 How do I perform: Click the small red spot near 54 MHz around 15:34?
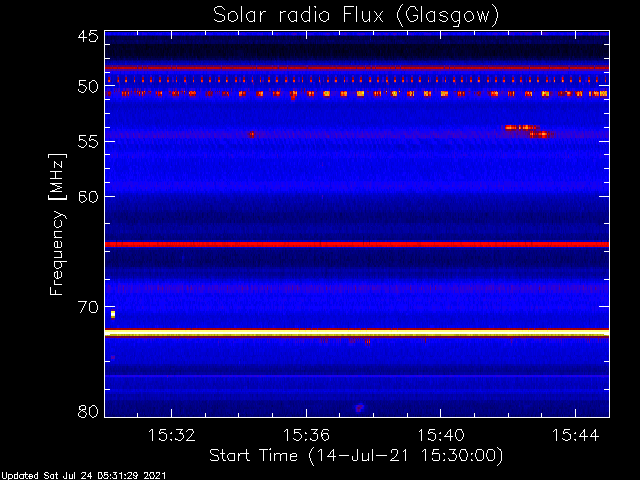pyautogui.click(x=251, y=134)
